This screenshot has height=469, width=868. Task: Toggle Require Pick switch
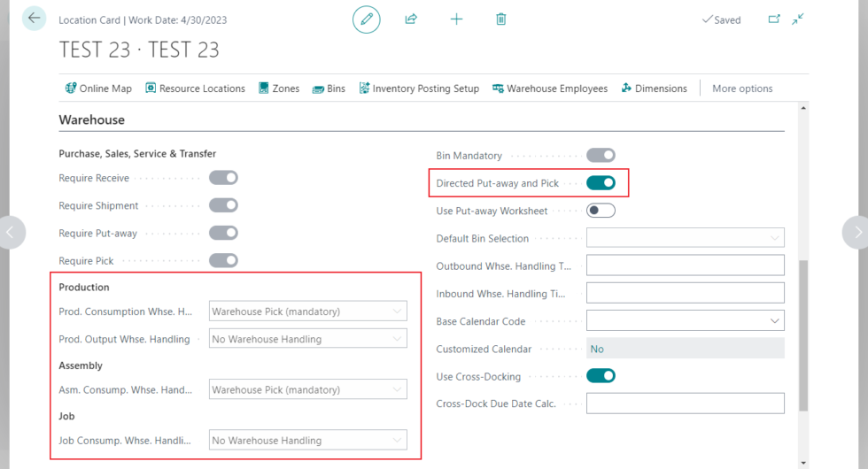click(x=223, y=260)
